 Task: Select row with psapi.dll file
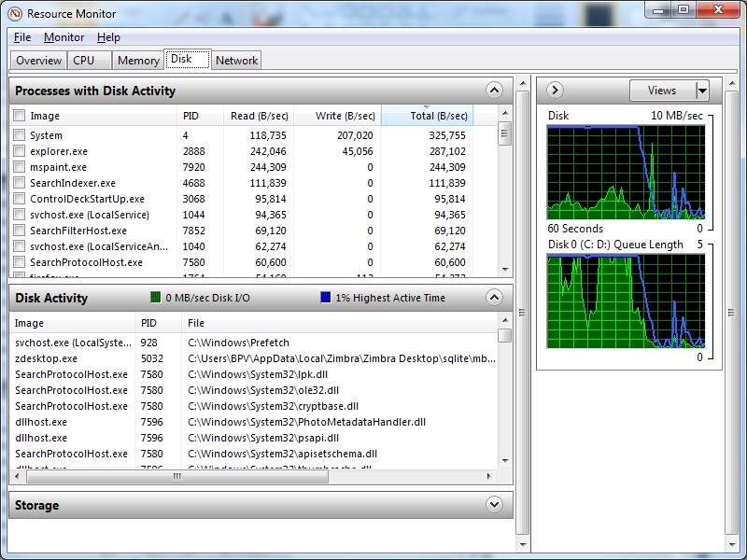click(x=254, y=438)
